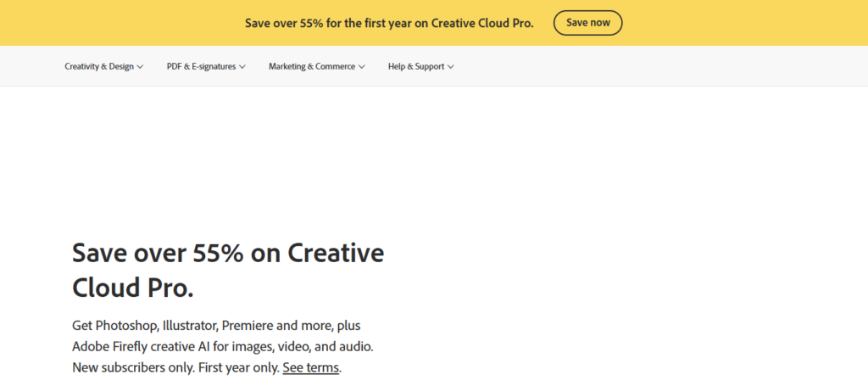Open the See terms link

click(x=310, y=368)
